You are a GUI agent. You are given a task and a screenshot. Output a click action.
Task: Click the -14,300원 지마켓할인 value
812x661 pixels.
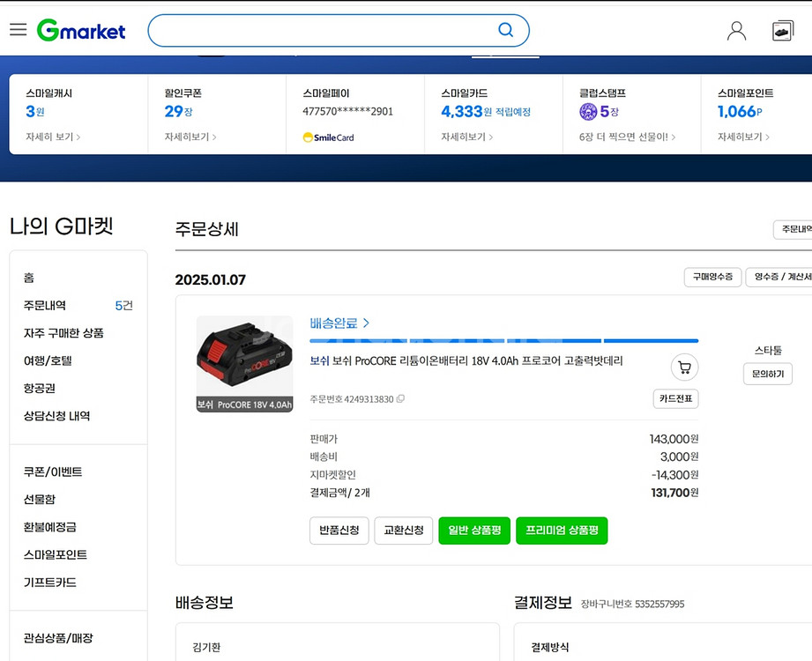[674, 475]
